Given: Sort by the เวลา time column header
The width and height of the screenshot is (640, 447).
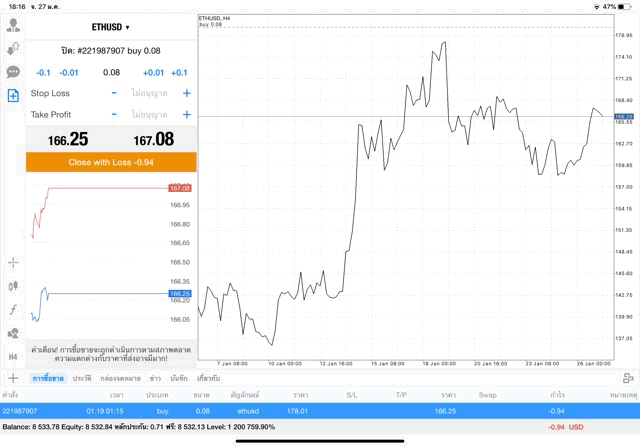Looking at the screenshot, I should [116, 395].
